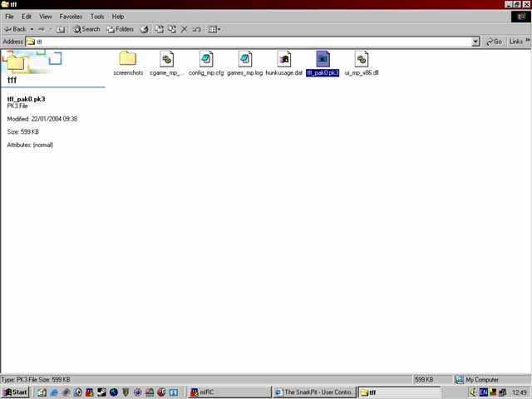Select the cgame_mp file icon
The image size is (532, 399).
(x=166, y=59)
